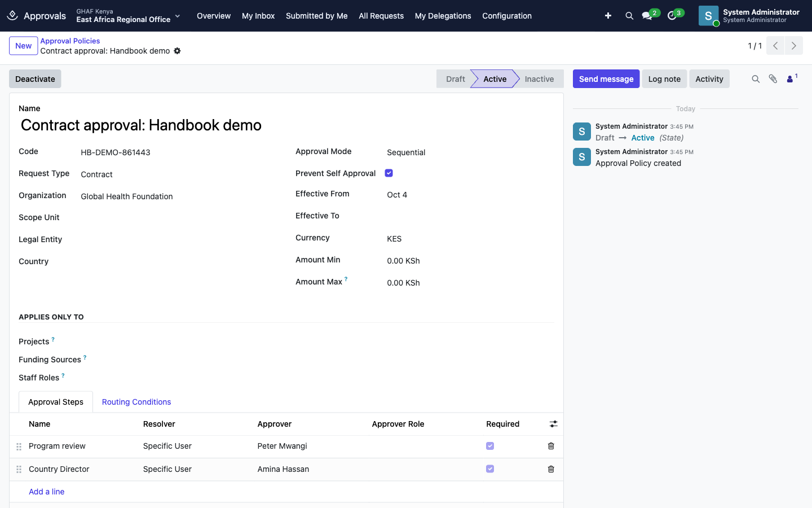Click the Amount Max value field
The image size is (812, 508).
pyautogui.click(x=470, y=283)
